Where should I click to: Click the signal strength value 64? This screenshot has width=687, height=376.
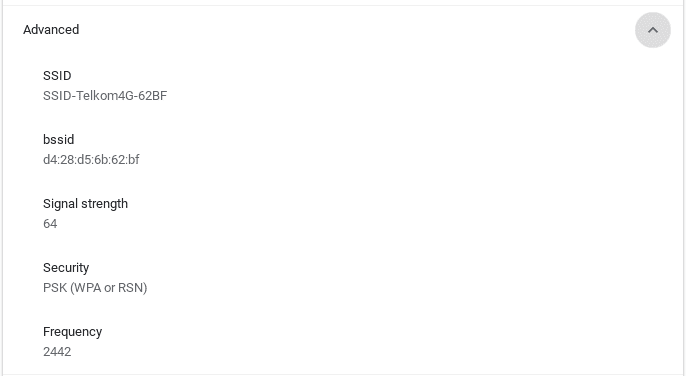pos(50,224)
